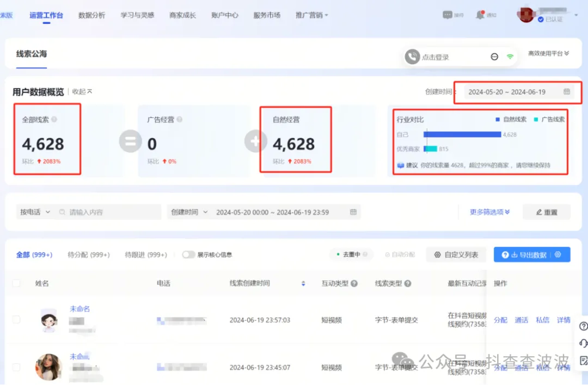Open the calendar icon in the top date range
588x385 pixels.
567,92
